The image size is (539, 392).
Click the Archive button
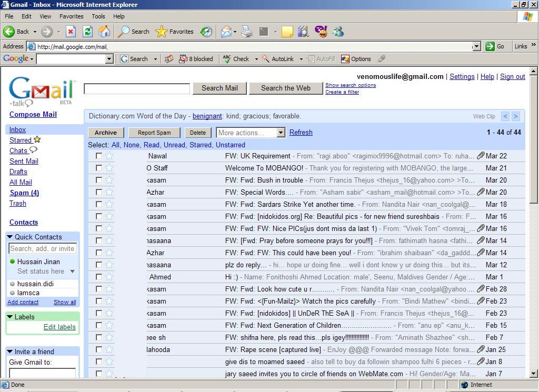105,133
